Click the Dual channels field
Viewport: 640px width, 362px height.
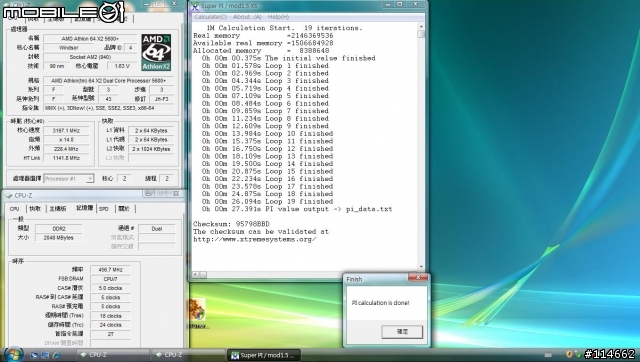click(157, 229)
